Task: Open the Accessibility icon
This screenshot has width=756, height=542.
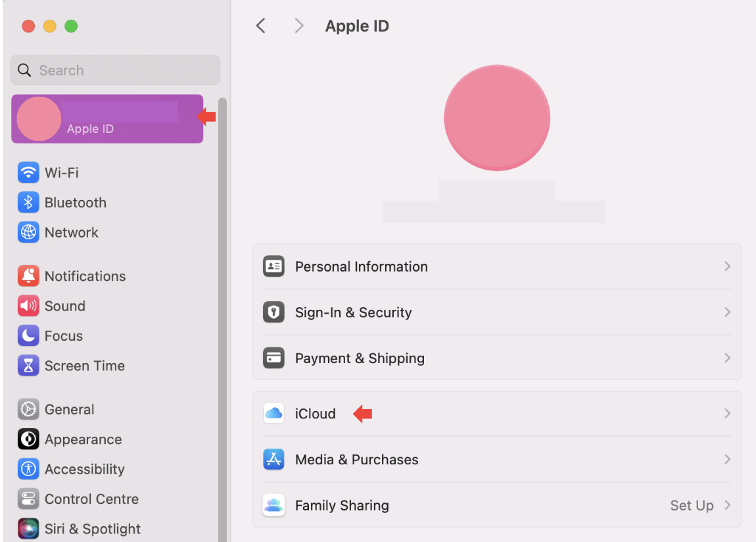Action: click(x=28, y=469)
